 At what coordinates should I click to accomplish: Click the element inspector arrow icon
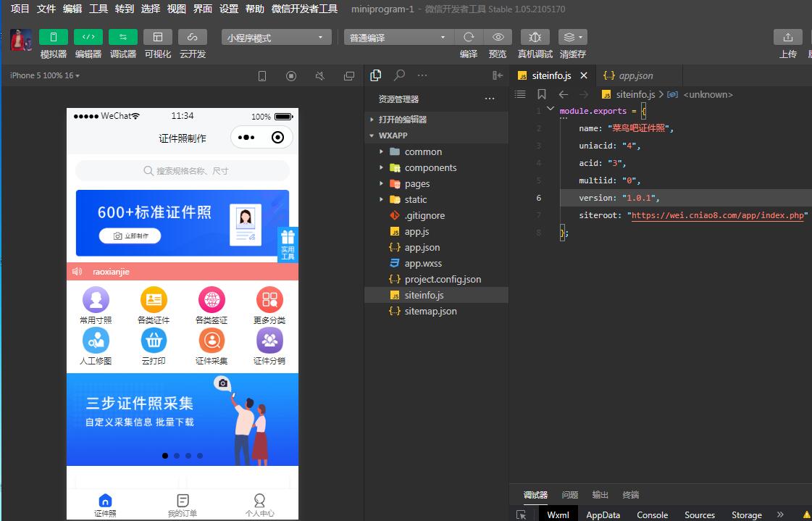point(521,514)
